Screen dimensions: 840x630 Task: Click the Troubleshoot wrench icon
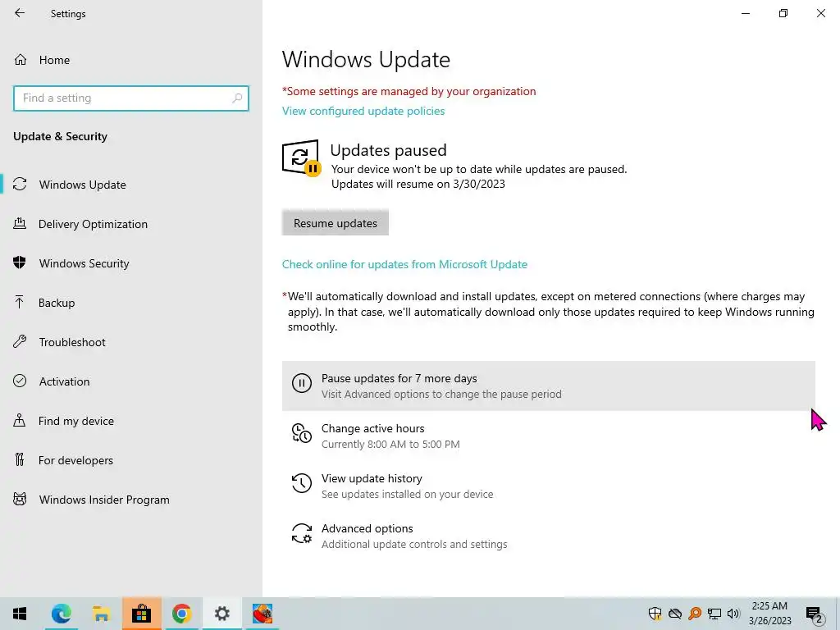pyautogui.click(x=20, y=342)
